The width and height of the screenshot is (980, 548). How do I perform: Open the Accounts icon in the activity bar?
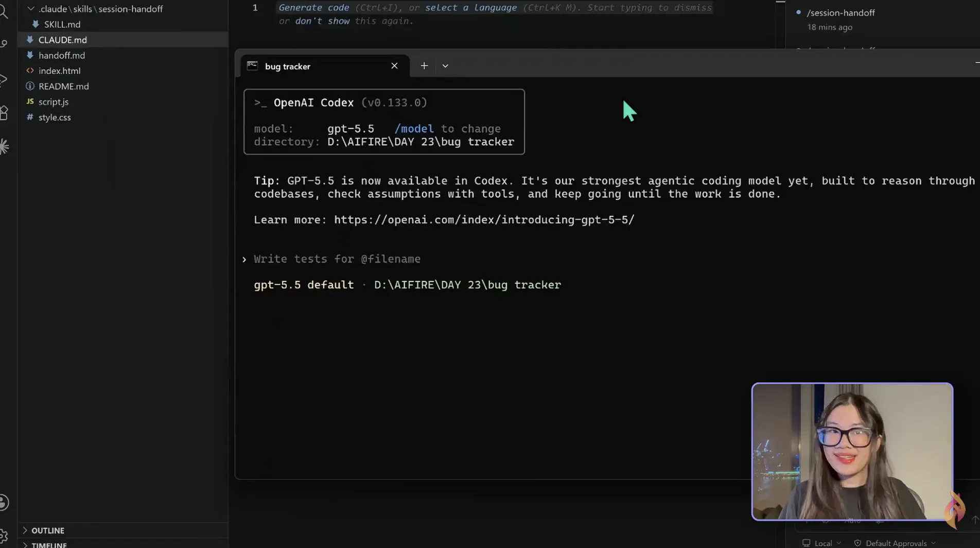tap(4, 503)
